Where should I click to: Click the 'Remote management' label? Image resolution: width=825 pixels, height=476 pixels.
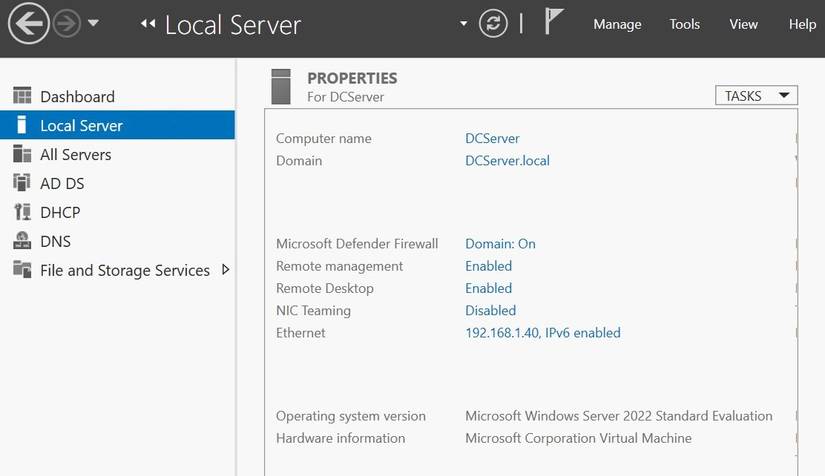point(339,266)
